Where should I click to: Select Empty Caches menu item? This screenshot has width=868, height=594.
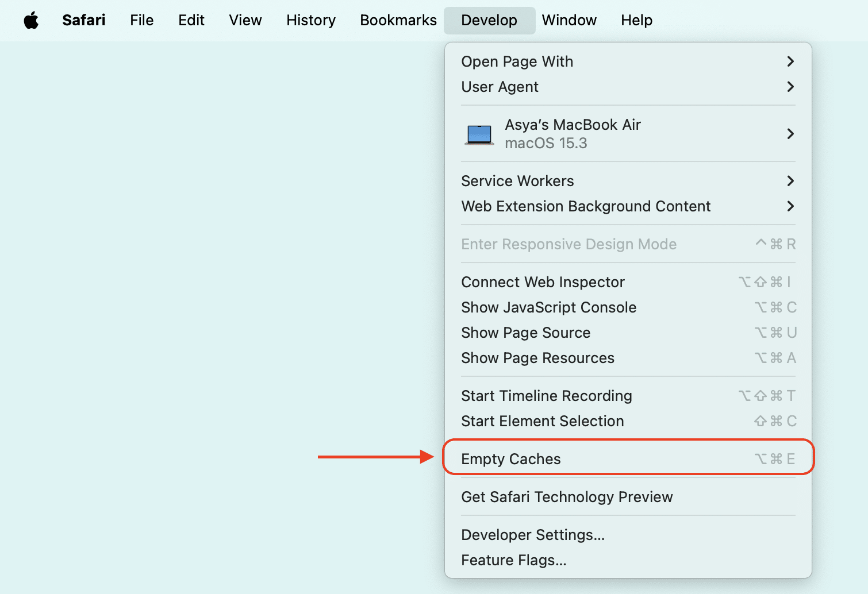(x=628, y=459)
